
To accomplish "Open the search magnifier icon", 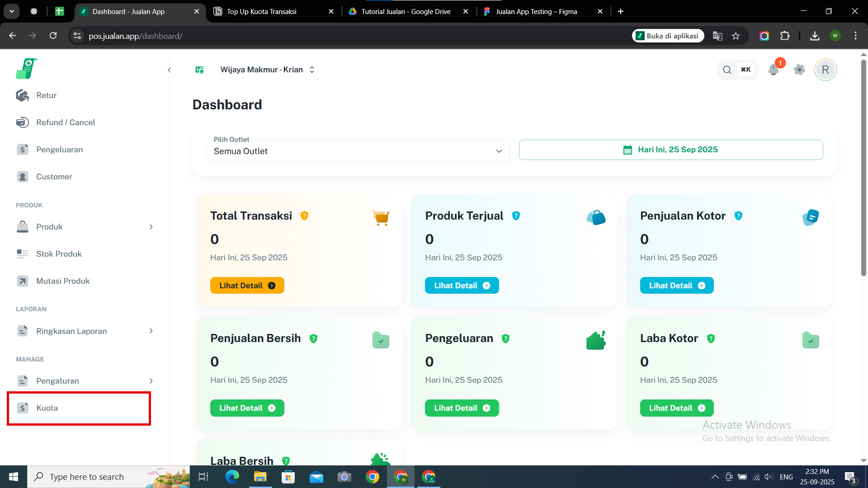I will coord(727,70).
